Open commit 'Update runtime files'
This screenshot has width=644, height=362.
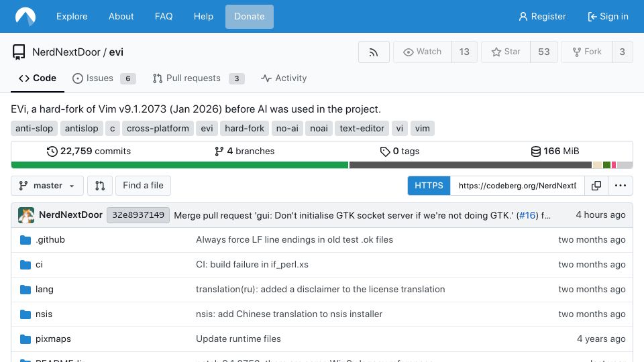(238, 339)
